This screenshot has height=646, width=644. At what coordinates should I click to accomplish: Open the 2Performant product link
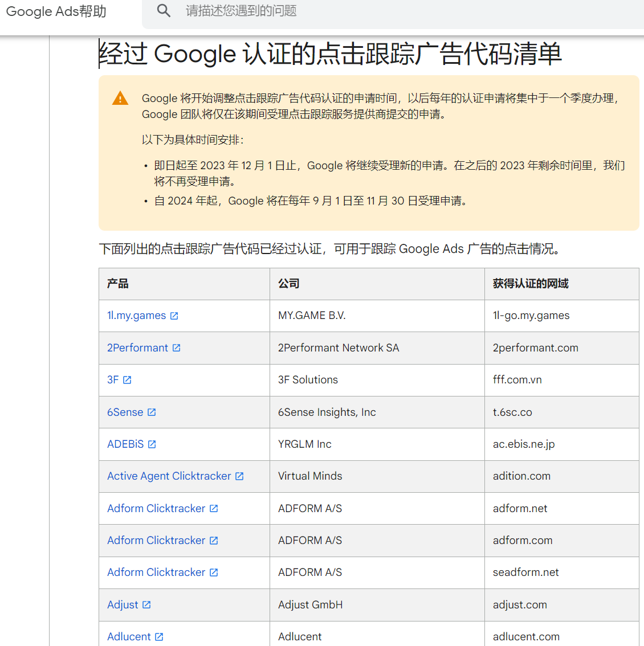click(x=137, y=347)
